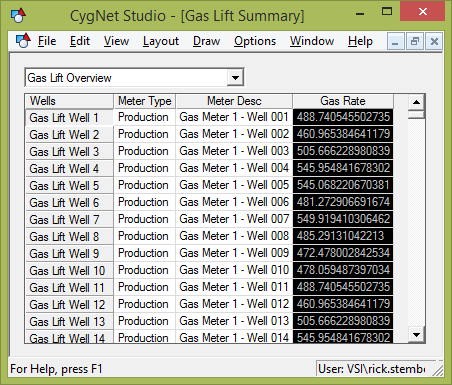The image size is (452, 385).
Task: Click Production meter type for Well 7 row
Action: (x=145, y=219)
